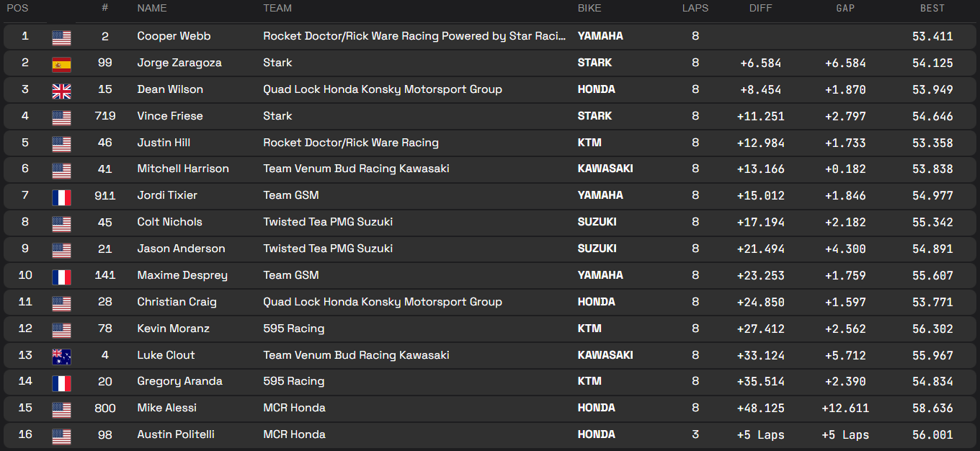The width and height of the screenshot is (980, 451).
Task: Select rider name Christian Craig
Action: [x=177, y=302]
